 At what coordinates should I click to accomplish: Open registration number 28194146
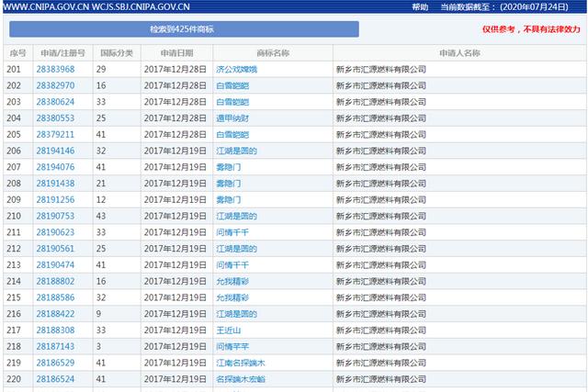55,151
